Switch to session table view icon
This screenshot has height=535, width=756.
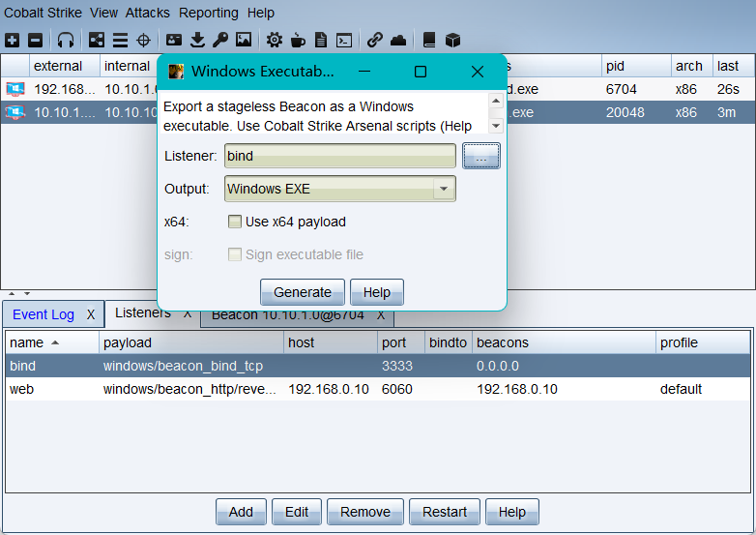pyautogui.click(x=120, y=40)
